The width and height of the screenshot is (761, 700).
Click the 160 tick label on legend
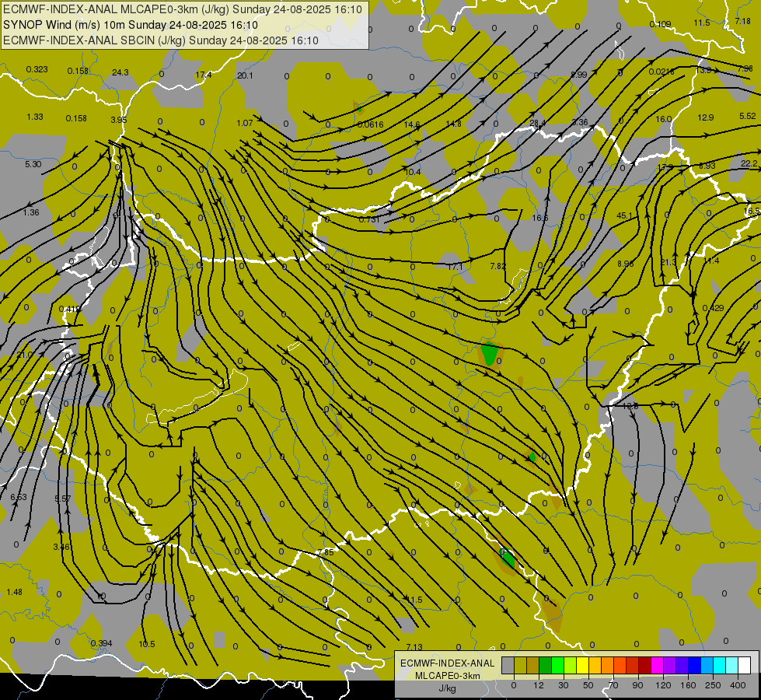click(x=688, y=685)
